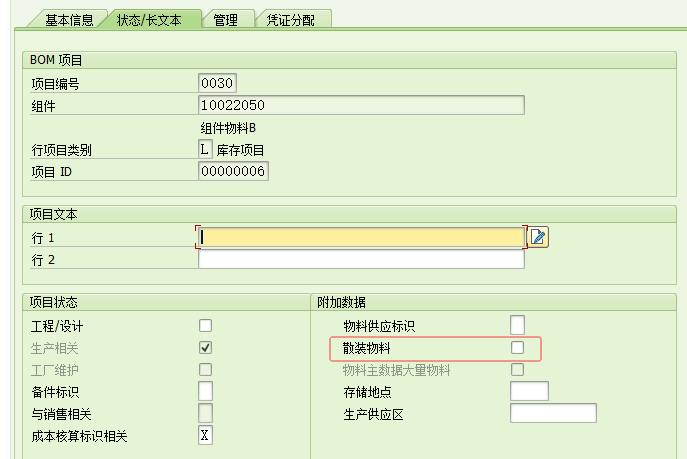Focus the 生产供应区 input field
The width and height of the screenshot is (687, 459).
[x=553, y=413]
